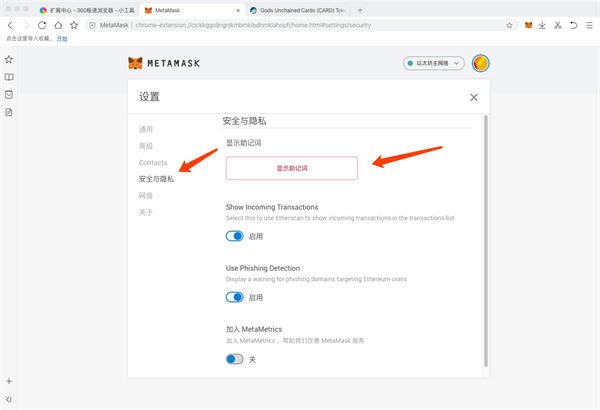Select 网络 in settings menu
600x410 pixels.
coord(146,196)
